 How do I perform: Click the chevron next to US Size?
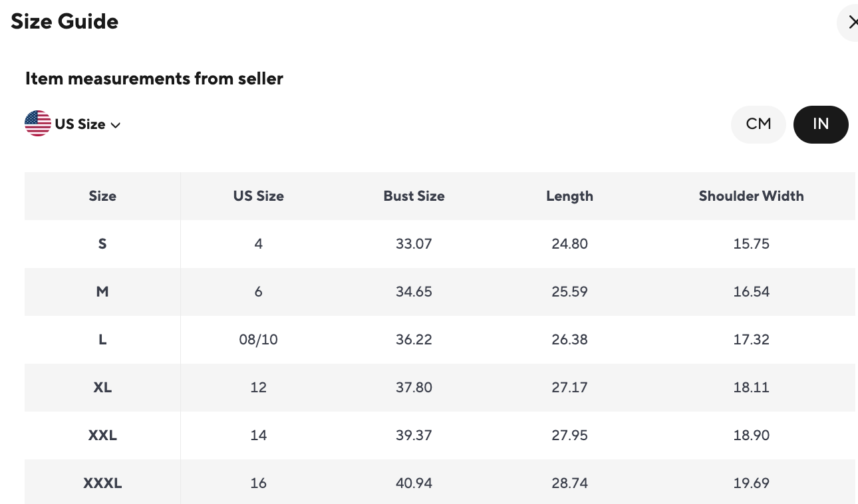coord(116,125)
